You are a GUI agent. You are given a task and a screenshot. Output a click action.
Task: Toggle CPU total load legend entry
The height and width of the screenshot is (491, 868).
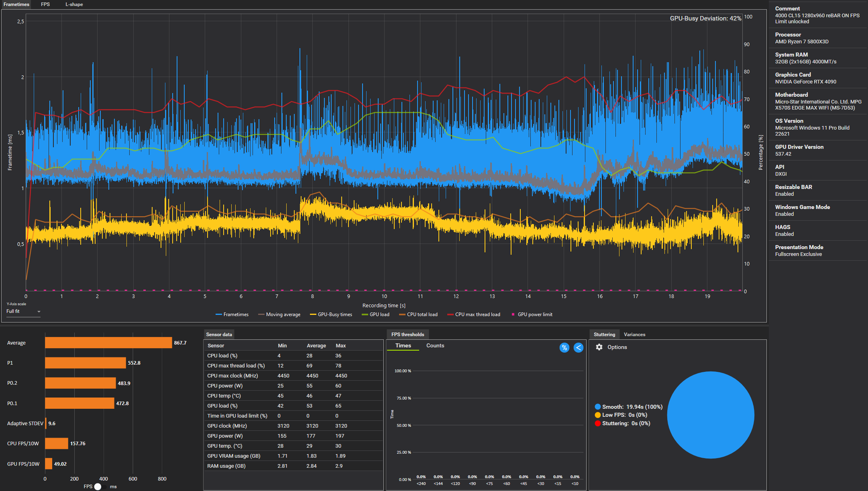[x=418, y=314]
